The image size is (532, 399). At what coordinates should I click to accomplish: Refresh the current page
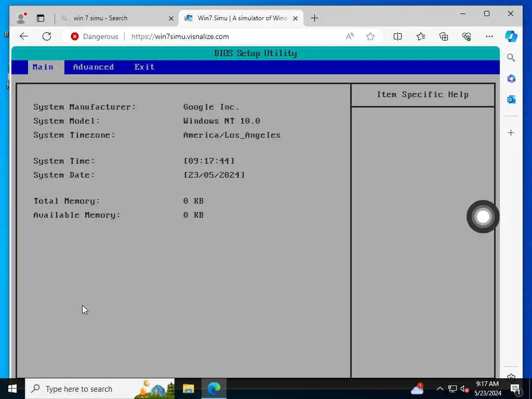[x=47, y=36]
